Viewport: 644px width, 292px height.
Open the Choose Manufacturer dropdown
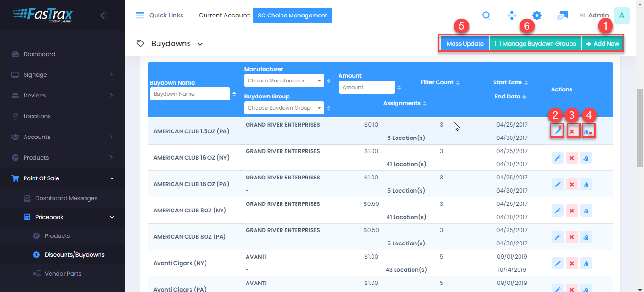point(284,81)
